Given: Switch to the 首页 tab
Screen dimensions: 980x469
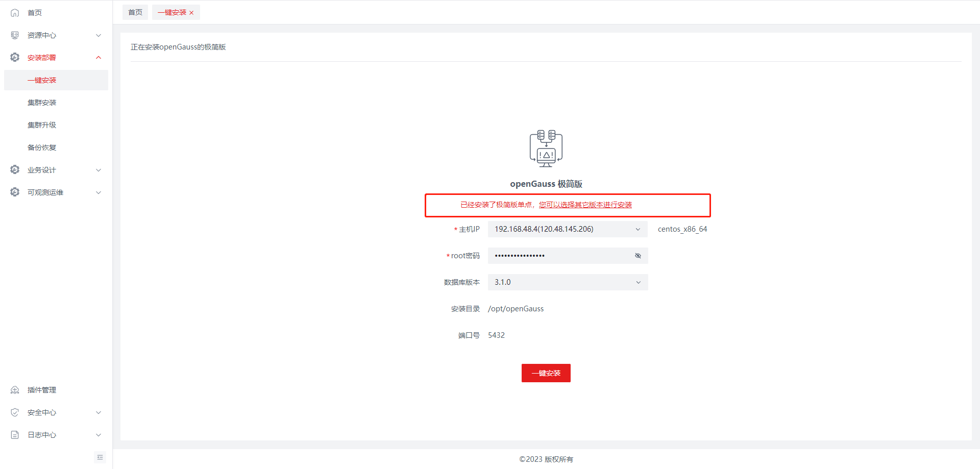Looking at the screenshot, I should click(x=135, y=12).
